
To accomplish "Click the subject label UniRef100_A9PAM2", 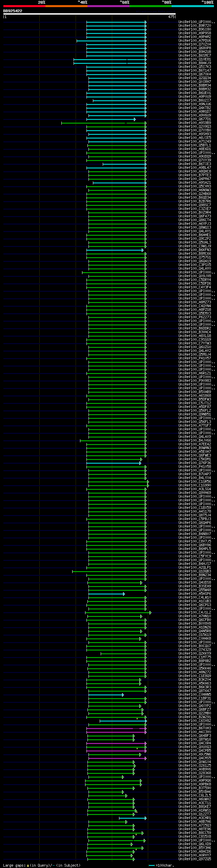I will pyautogui.click(x=195, y=37).
